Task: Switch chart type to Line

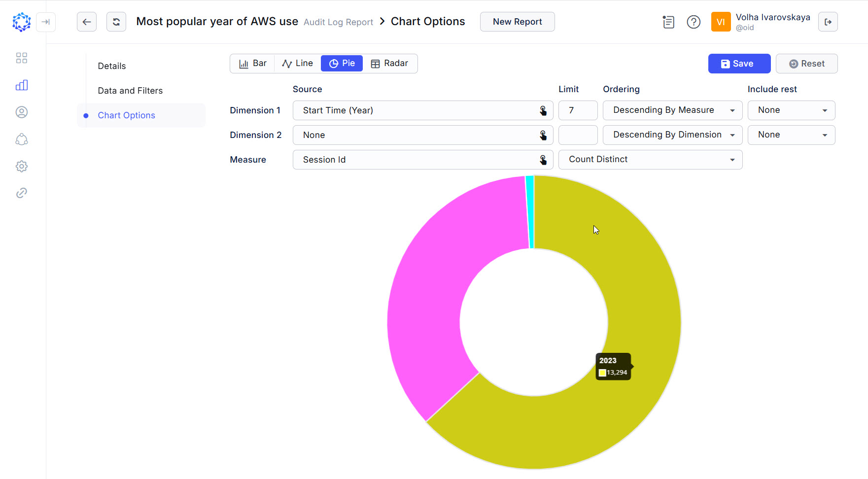Action: [297, 64]
